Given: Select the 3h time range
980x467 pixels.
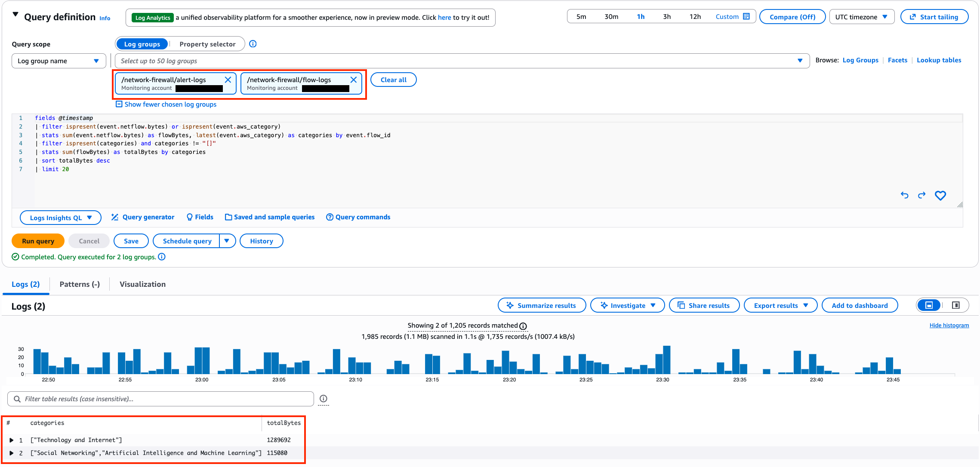Looking at the screenshot, I should coord(667,17).
